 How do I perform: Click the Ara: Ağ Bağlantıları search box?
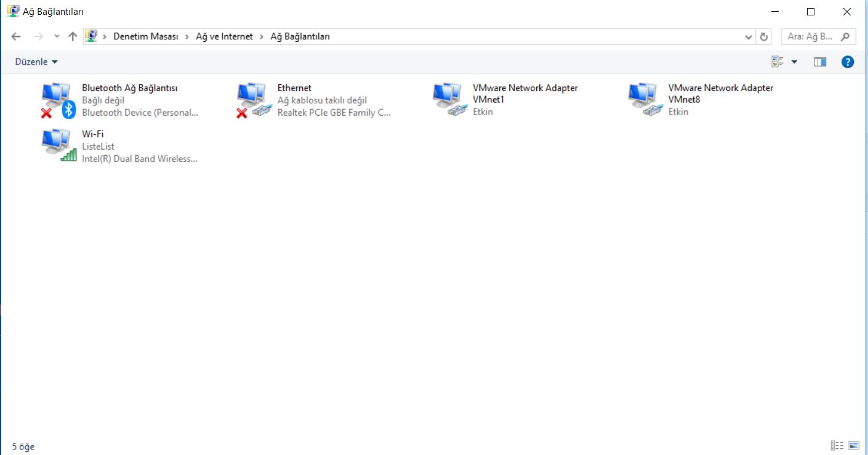pos(811,36)
